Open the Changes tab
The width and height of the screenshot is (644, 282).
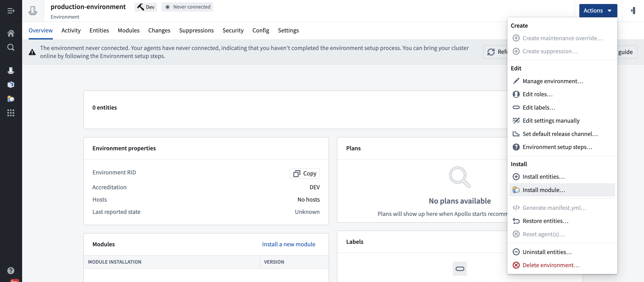point(159,30)
